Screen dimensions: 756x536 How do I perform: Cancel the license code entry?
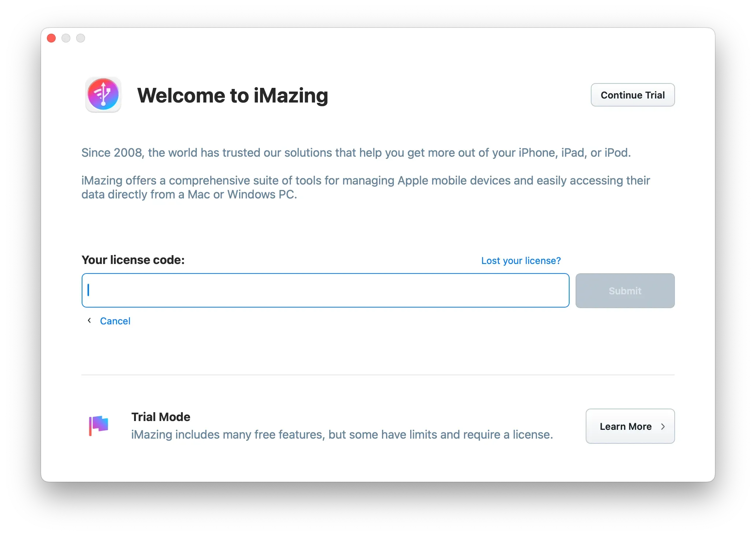pyautogui.click(x=115, y=321)
